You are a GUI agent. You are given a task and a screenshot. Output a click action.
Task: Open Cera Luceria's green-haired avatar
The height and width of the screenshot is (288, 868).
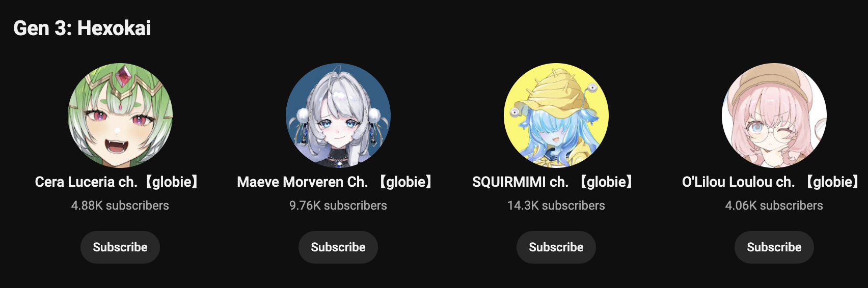(120, 116)
